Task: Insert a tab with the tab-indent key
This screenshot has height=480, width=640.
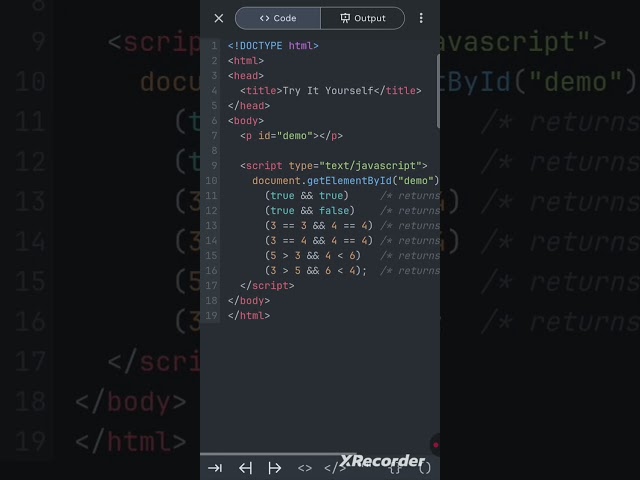Action: tap(215, 468)
